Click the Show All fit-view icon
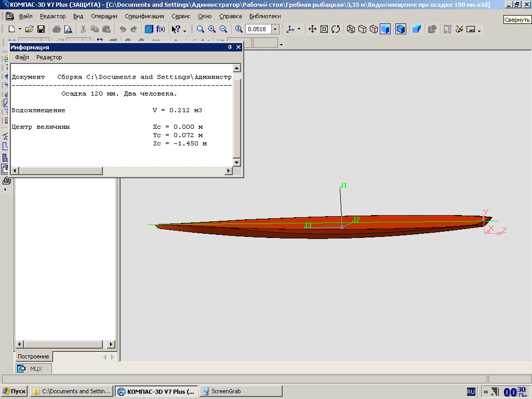Viewport: 532px width, 399px height. (x=324, y=30)
